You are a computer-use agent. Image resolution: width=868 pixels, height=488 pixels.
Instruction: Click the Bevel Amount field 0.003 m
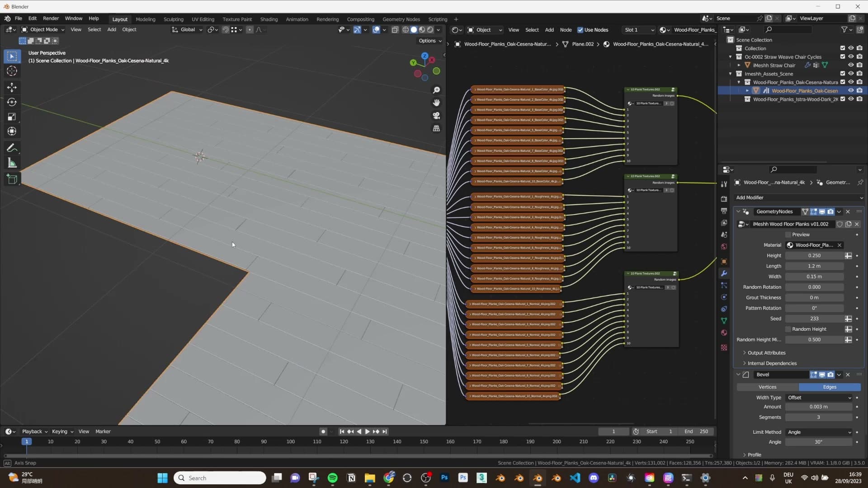pyautogui.click(x=818, y=407)
